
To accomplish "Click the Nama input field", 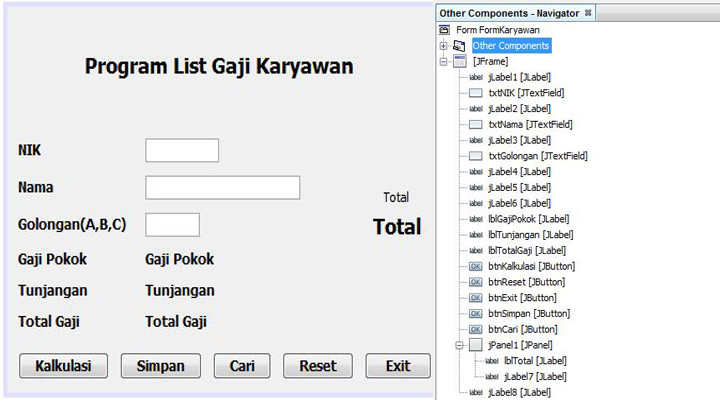I will [x=223, y=187].
